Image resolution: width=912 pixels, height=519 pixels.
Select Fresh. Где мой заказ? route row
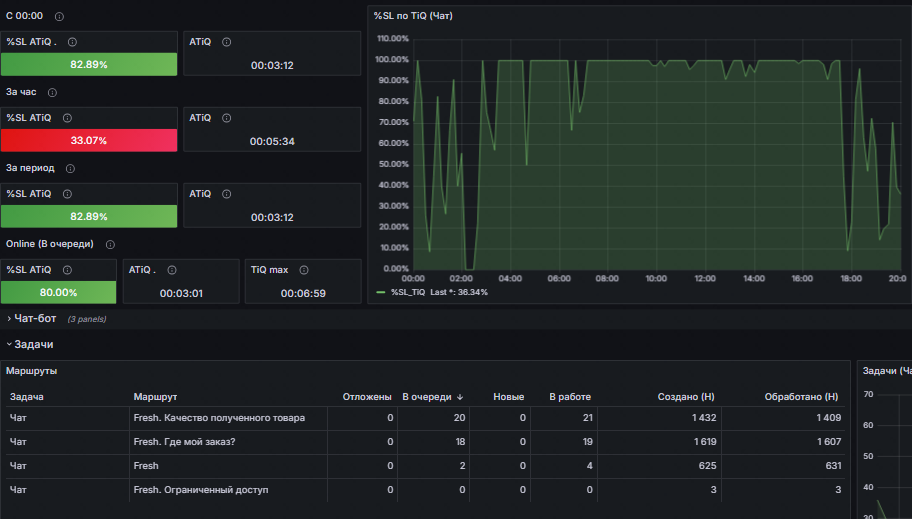pos(425,442)
